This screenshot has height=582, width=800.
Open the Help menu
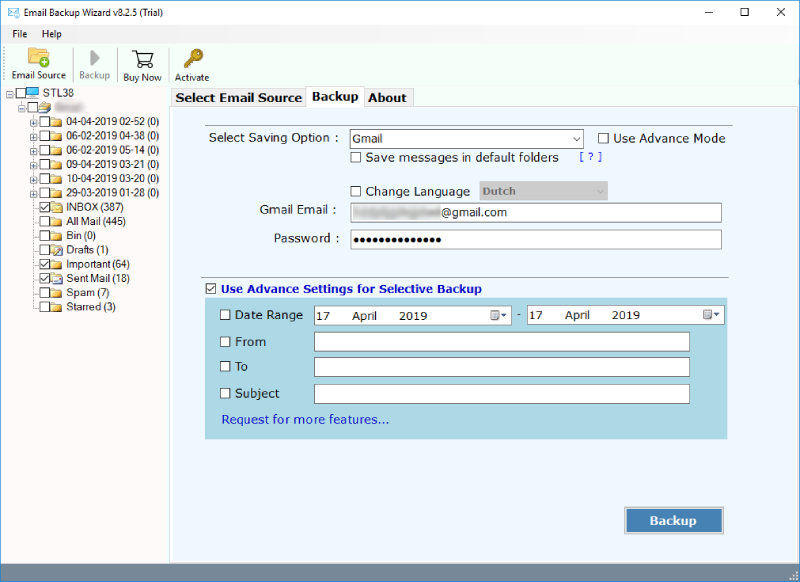(x=51, y=34)
